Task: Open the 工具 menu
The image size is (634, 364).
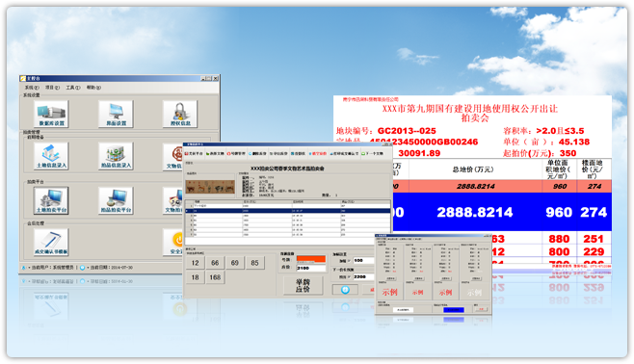Action: pos(73,88)
